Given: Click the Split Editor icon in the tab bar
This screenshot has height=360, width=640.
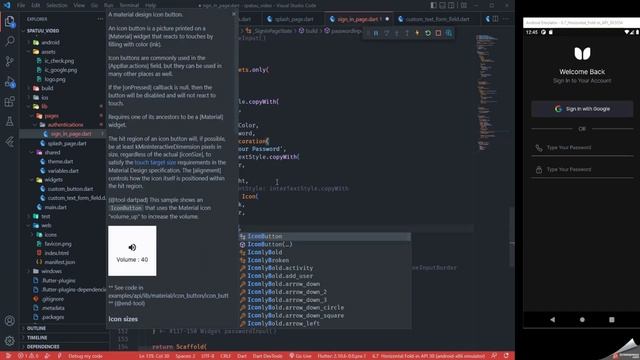Looking at the screenshot, I should (495, 19).
